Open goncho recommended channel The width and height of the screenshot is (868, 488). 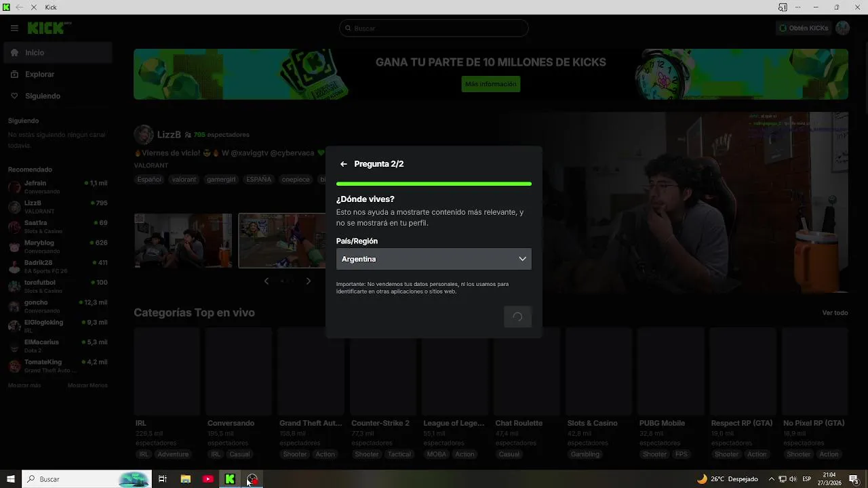pos(58,306)
